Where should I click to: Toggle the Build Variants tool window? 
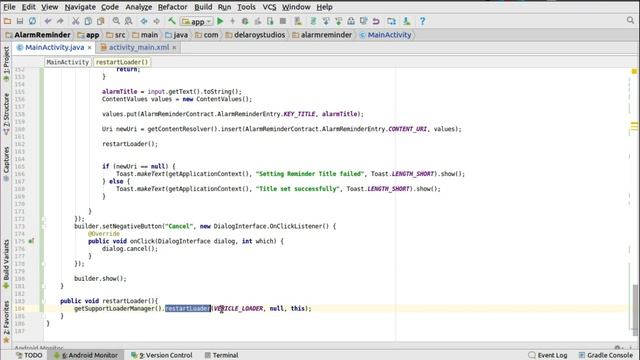6,264
